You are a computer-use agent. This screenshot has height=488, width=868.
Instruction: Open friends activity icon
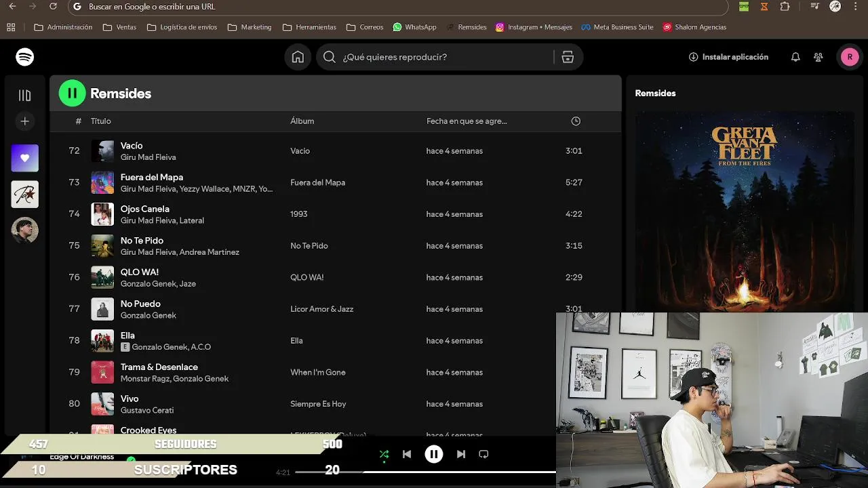(x=818, y=57)
